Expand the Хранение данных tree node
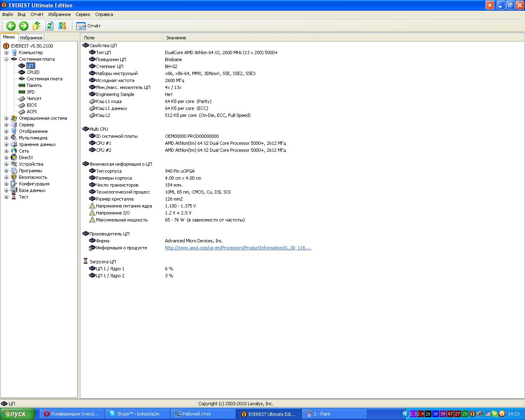Viewport: 525px width, 420px height. (6, 144)
